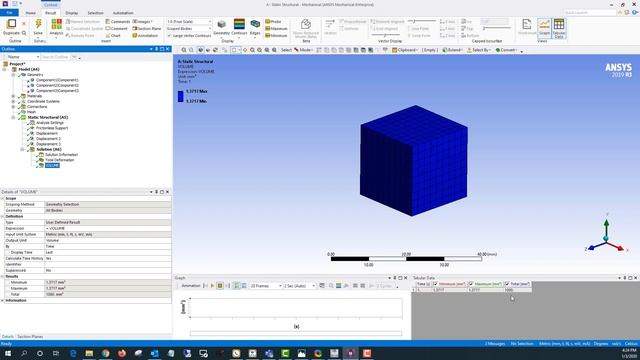Open the Extend menu button

pyautogui.click(x=452, y=50)
